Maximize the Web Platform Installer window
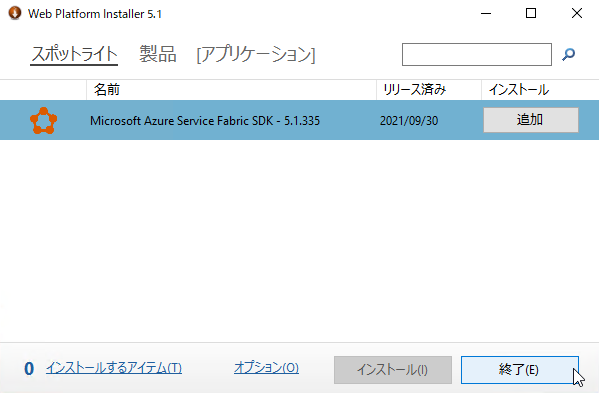The height and width of the screenshot is (393, 599). (x=531, y=13)
